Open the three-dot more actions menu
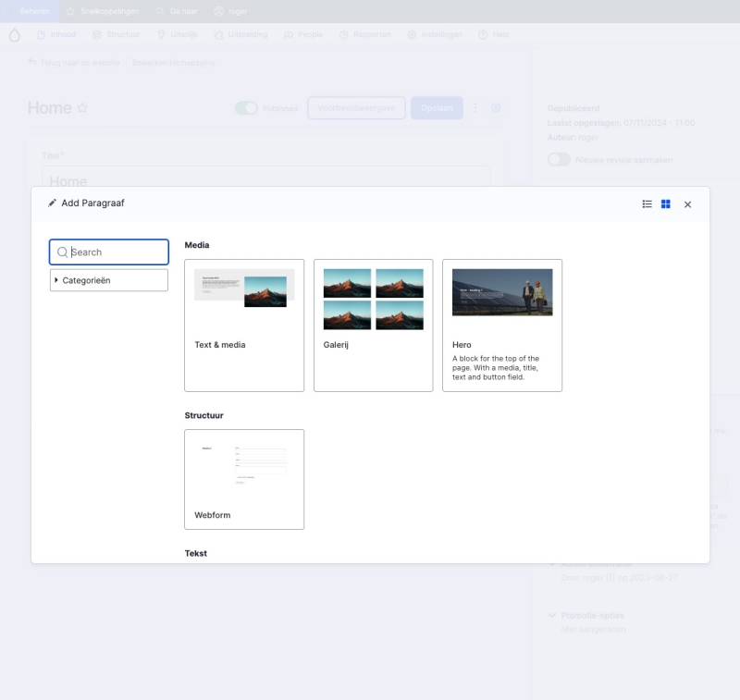The image size is (740, 700). click(475, 108)
